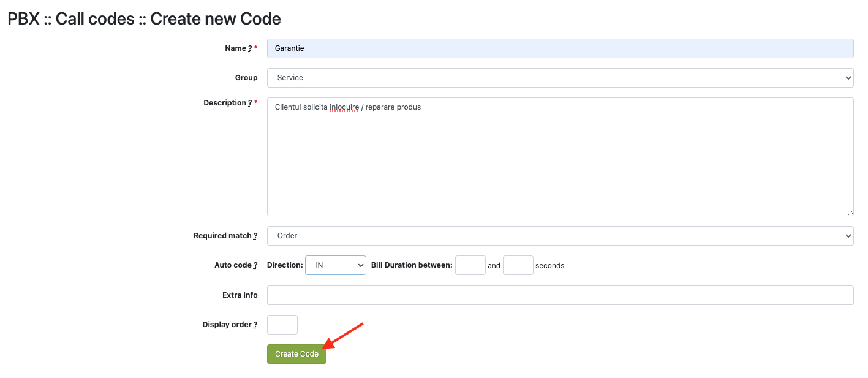Click the Group field label

(x=246, y=78)
